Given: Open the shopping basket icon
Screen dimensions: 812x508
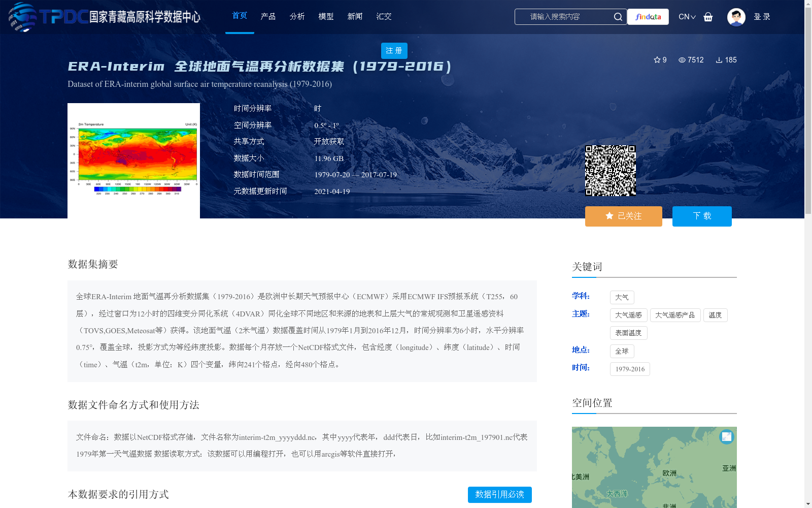Looking at the screenshot, I should (708, 17).
